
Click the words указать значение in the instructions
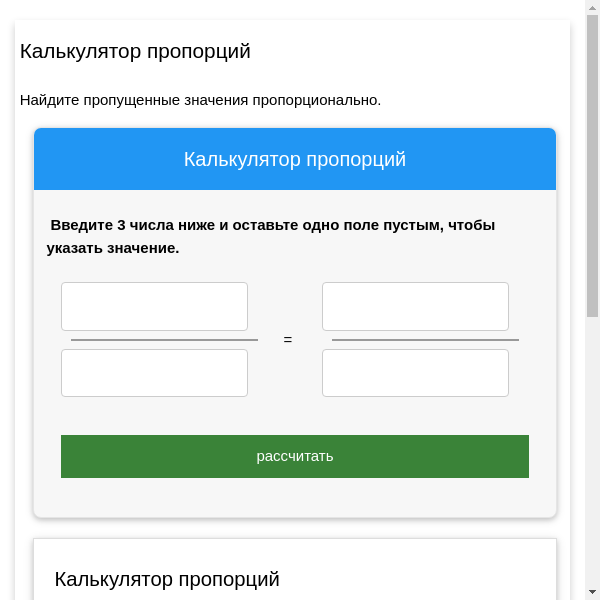click(x=113, y=248)
